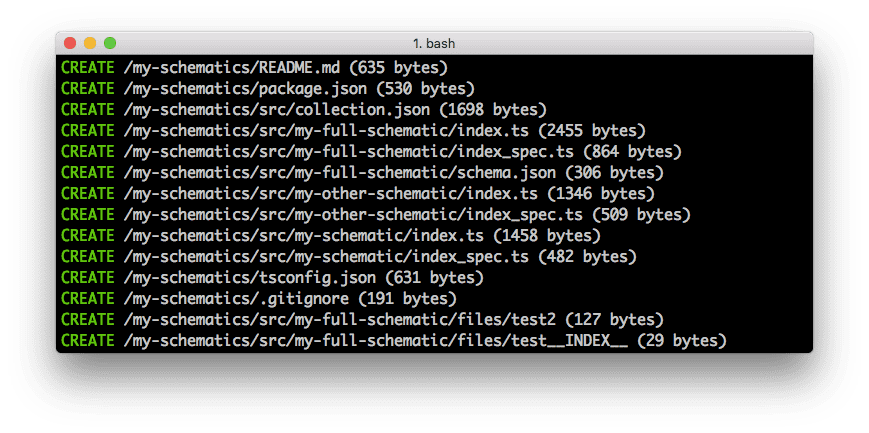Click my-schematic/index.ts path
The height and width of the screenshot is (433, 869).
pyautogui.click(x=304, y=236)
